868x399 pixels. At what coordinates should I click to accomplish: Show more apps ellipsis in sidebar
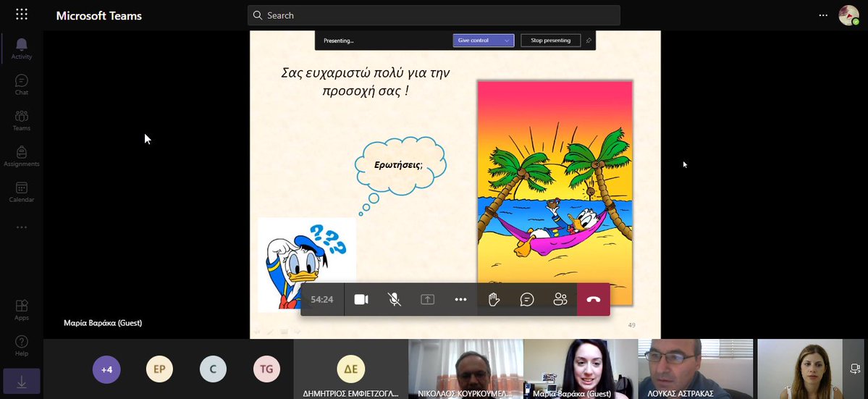[22, 227]
